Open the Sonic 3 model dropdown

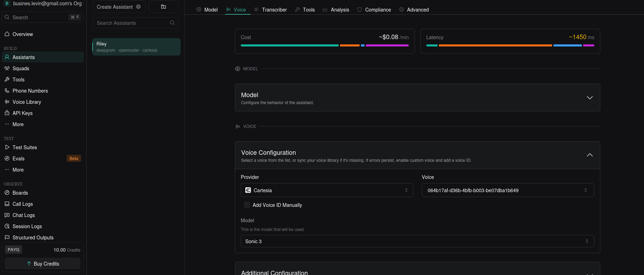417,241
